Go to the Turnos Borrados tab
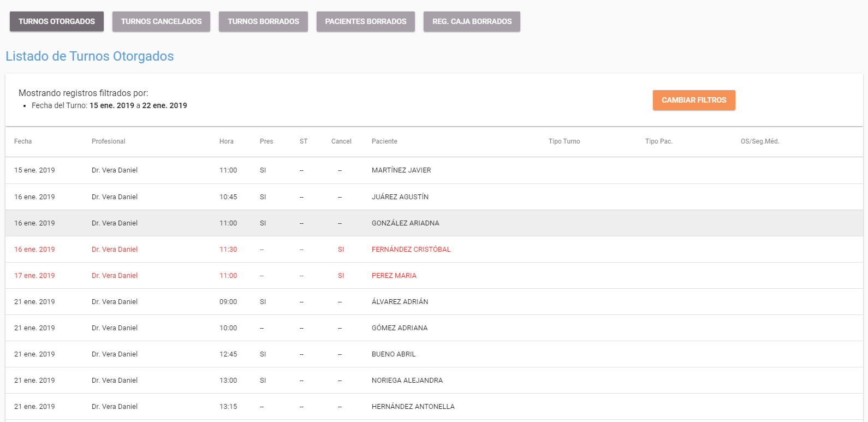The image size is (868, 422). [x=263, y=21]
